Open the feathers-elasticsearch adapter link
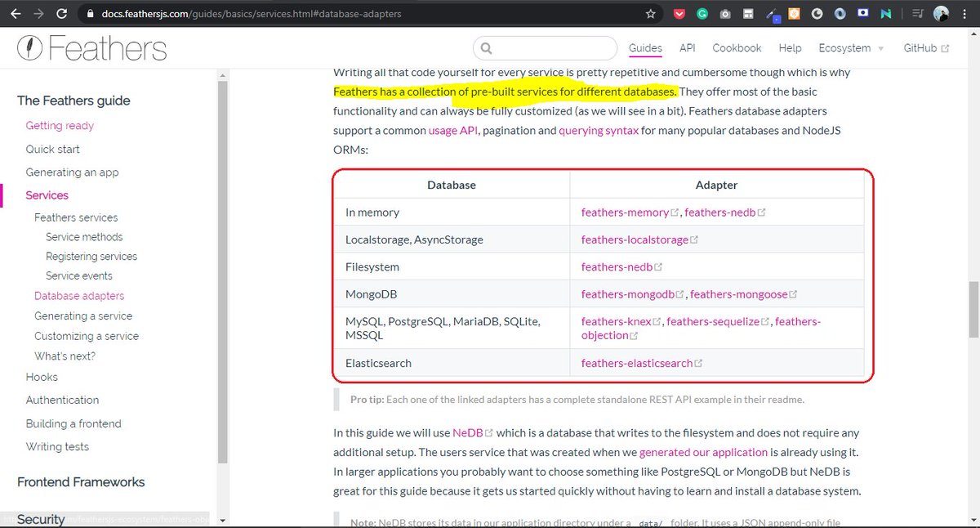 641,363
